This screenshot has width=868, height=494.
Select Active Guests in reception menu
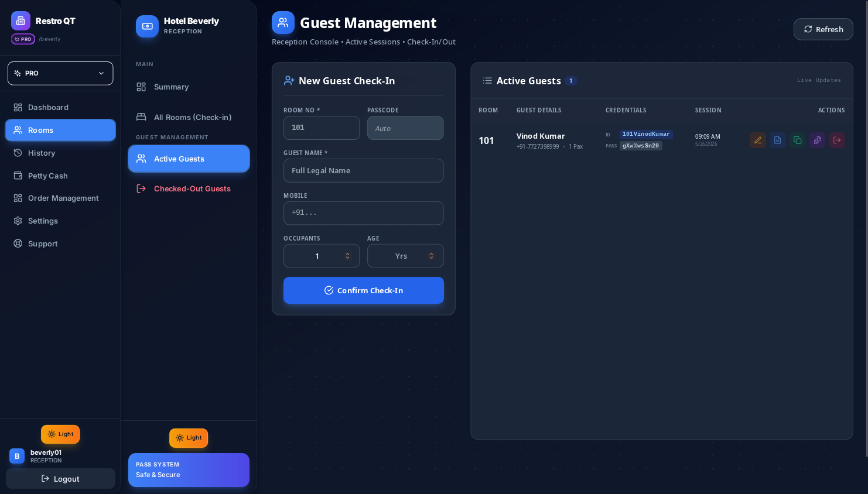(189, 159)
